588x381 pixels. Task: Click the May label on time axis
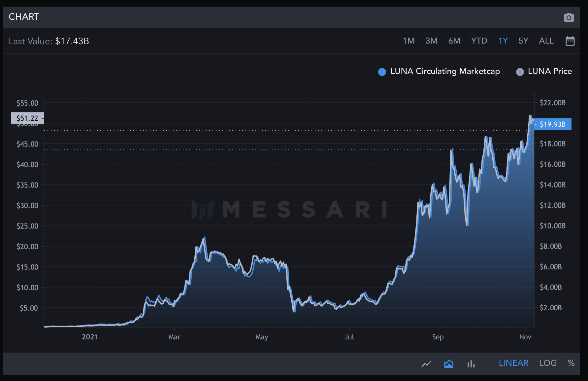(262, 337)
